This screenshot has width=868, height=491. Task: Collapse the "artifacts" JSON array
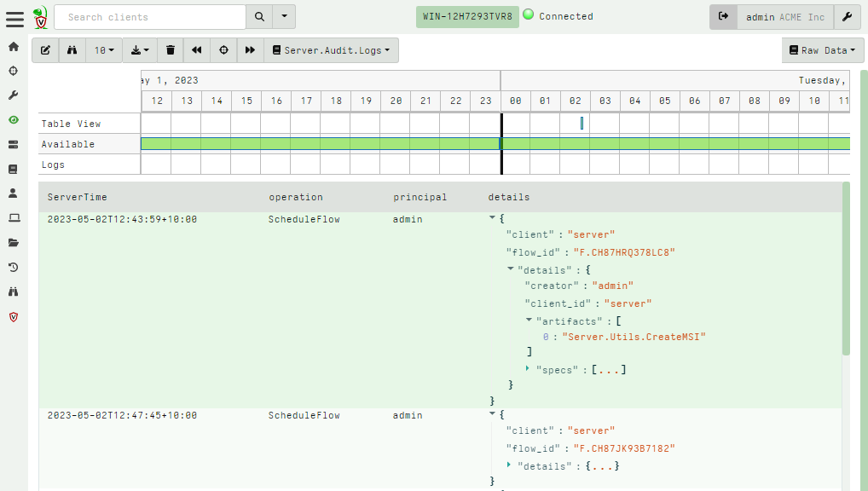click(529, 320)
